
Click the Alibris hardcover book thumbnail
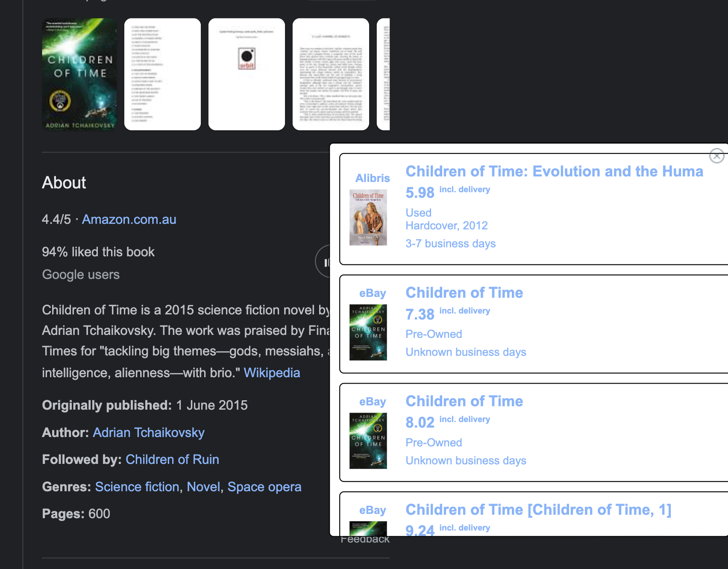[x=368, y=217]
